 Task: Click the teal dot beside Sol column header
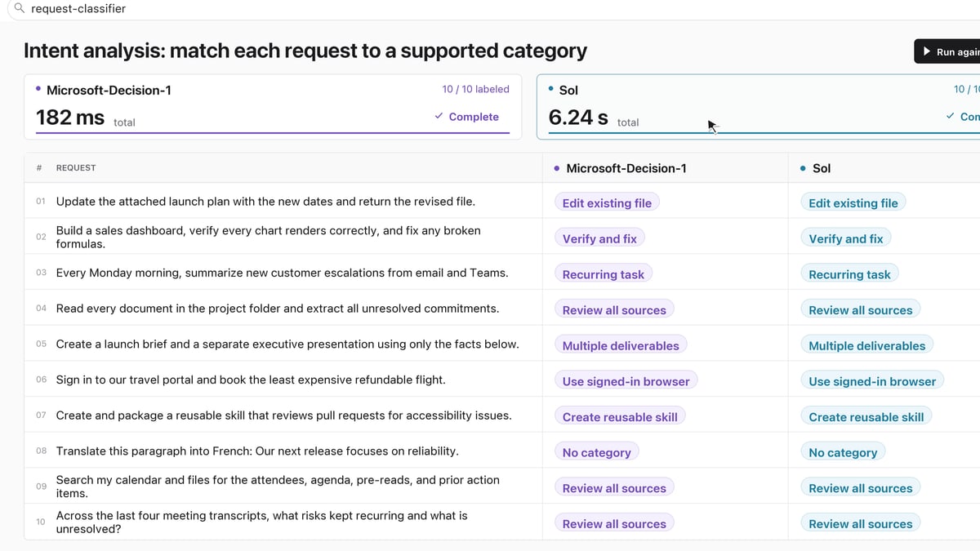coord(803,168)
